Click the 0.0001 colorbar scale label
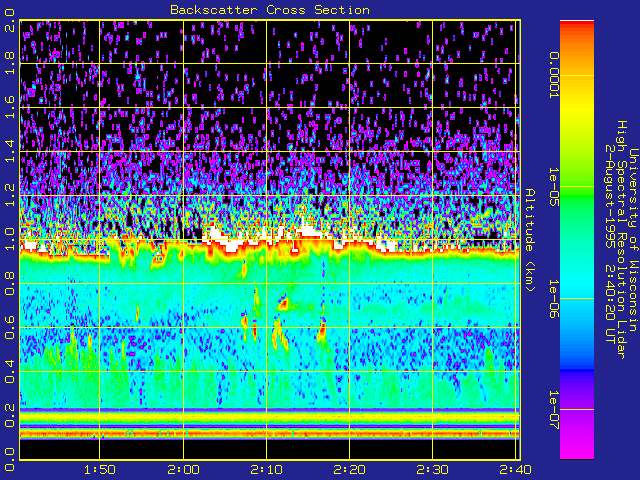 pos(554,75)
